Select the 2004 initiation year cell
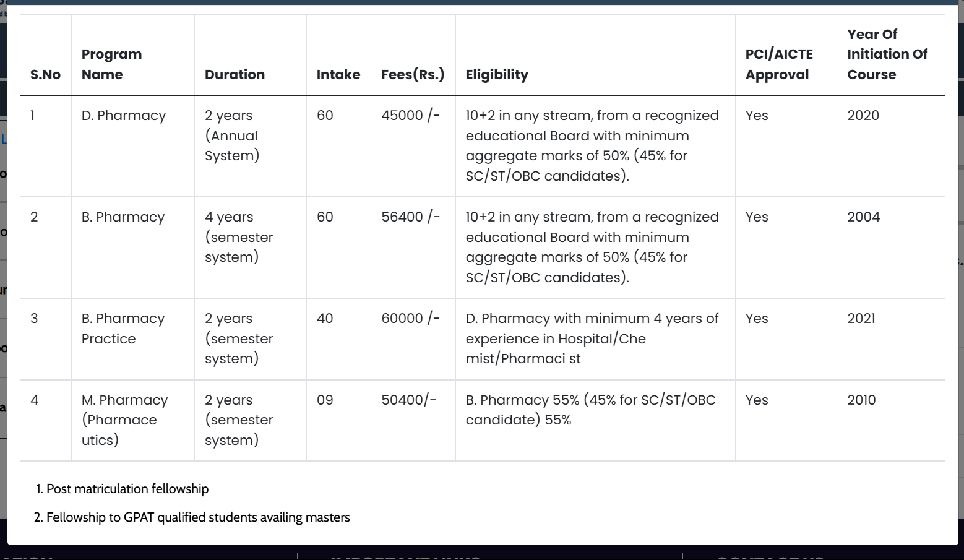Screen dimensions: 964x560 click(863, 217)
